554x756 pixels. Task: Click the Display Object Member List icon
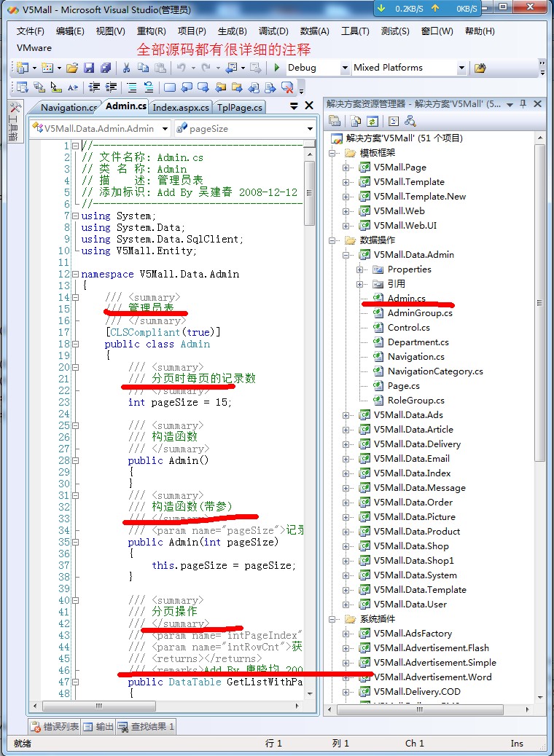(22, 87)
